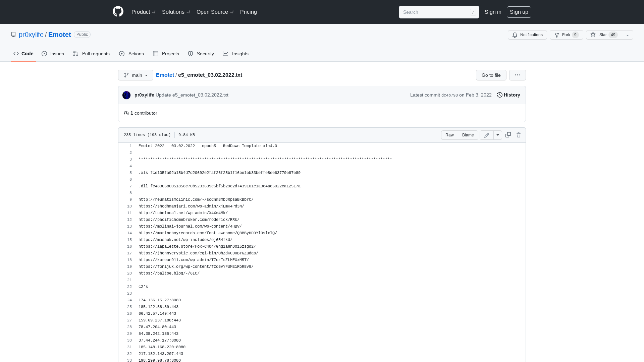View Raw file

pos(449,135)
